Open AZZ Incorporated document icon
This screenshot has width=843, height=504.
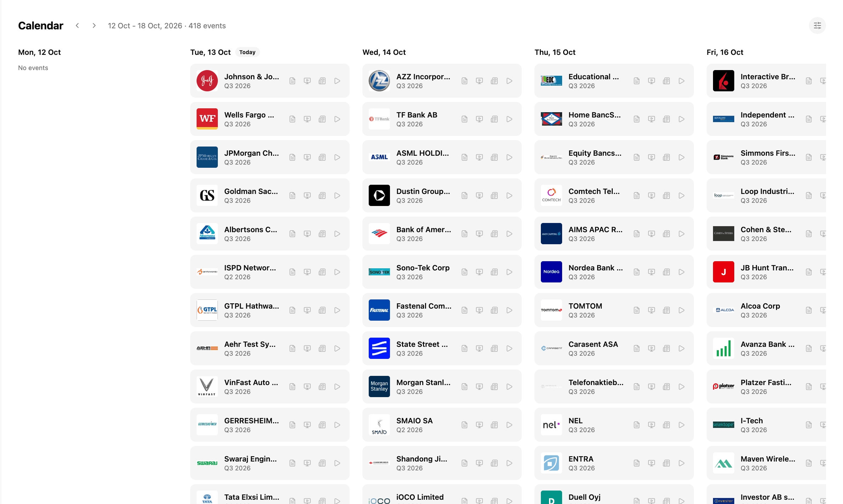[x=464, y=81]
